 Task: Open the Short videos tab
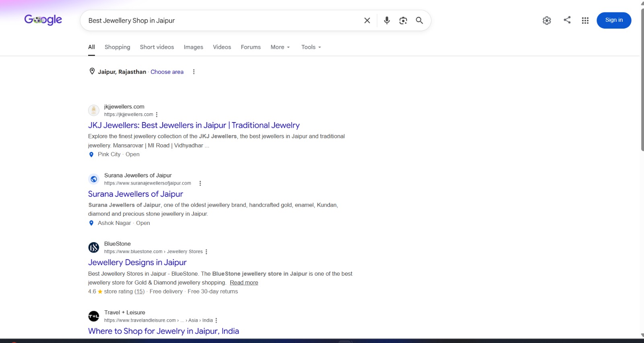157,47
